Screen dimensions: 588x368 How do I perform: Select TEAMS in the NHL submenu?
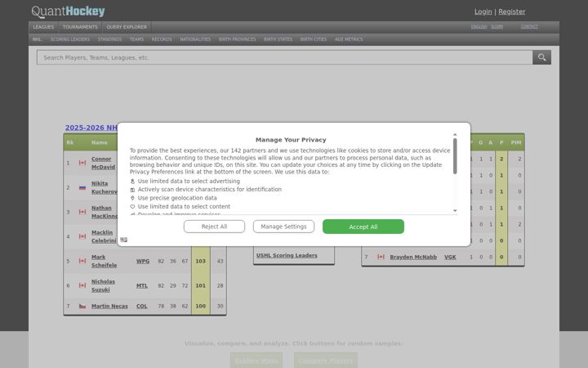pos(136,39)
